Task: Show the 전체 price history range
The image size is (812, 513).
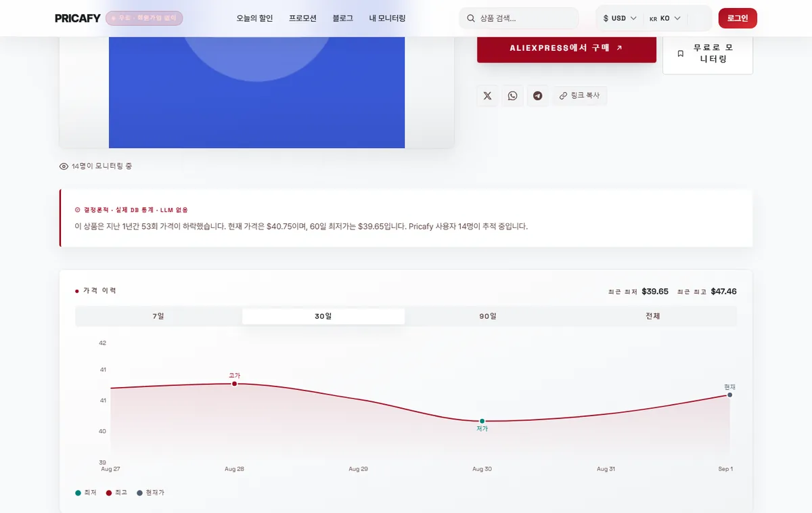Action: click(653, 316)
